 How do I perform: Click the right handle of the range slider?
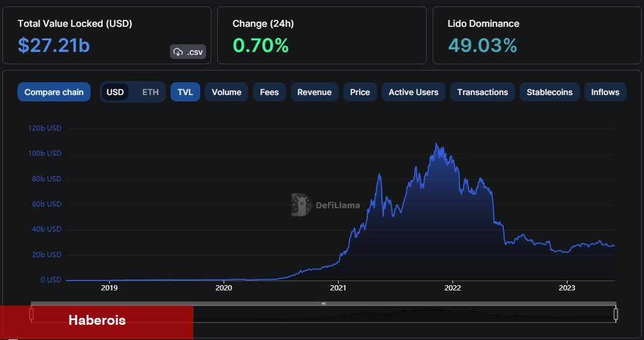tap(615, 314)
